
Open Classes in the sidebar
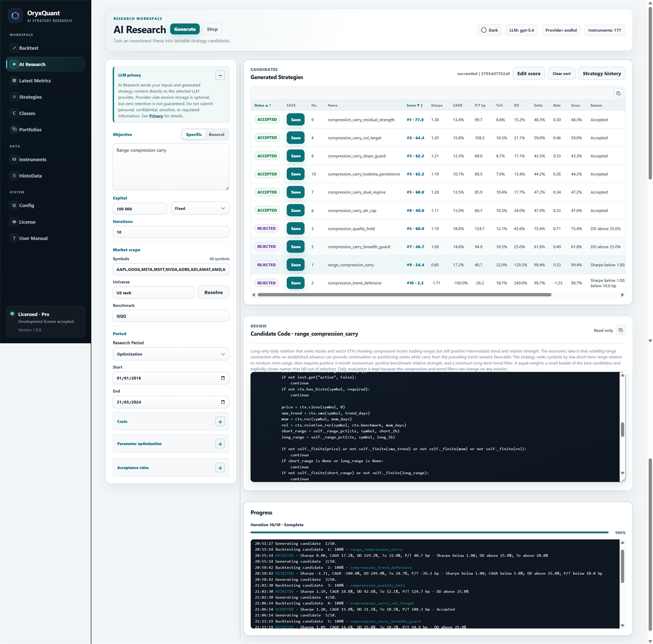(45, 113)
